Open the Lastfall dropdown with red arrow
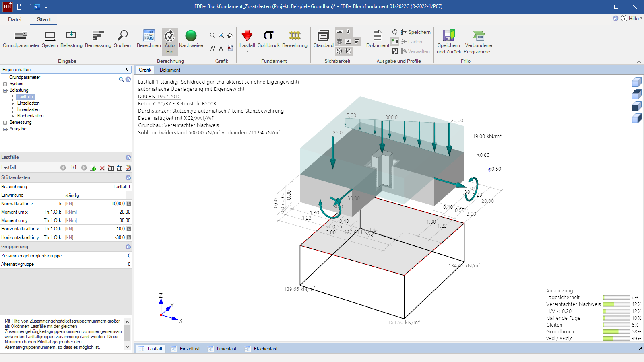The image size is (644, 362). click(x=247, y=41)
